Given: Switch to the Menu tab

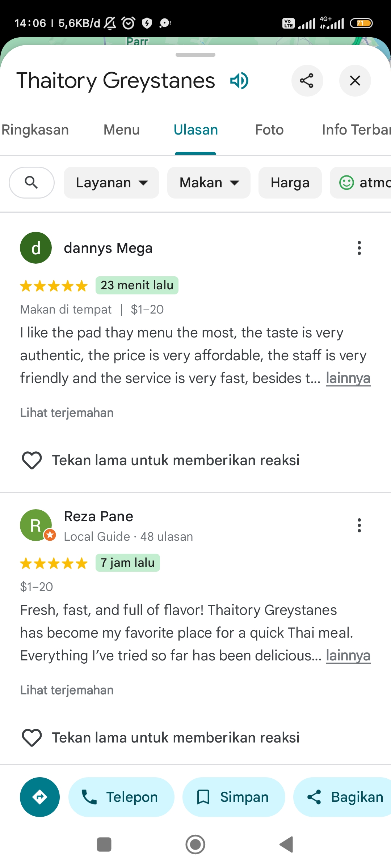Looking at the screenshot, I should point(122,130).
